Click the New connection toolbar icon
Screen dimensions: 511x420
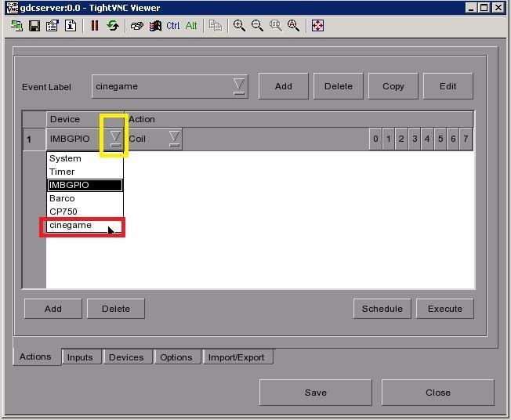click(16, 26)
